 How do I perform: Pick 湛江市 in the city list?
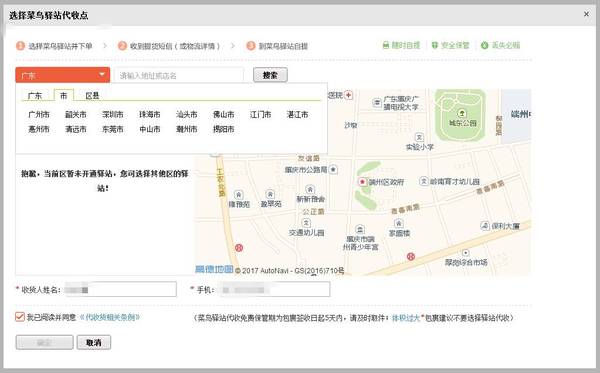[297, 114]
